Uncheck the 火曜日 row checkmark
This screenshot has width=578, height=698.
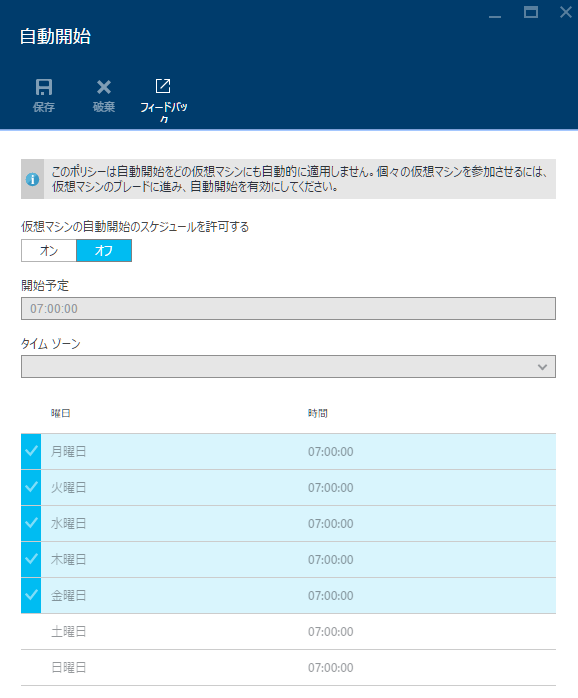coord(31,487)
